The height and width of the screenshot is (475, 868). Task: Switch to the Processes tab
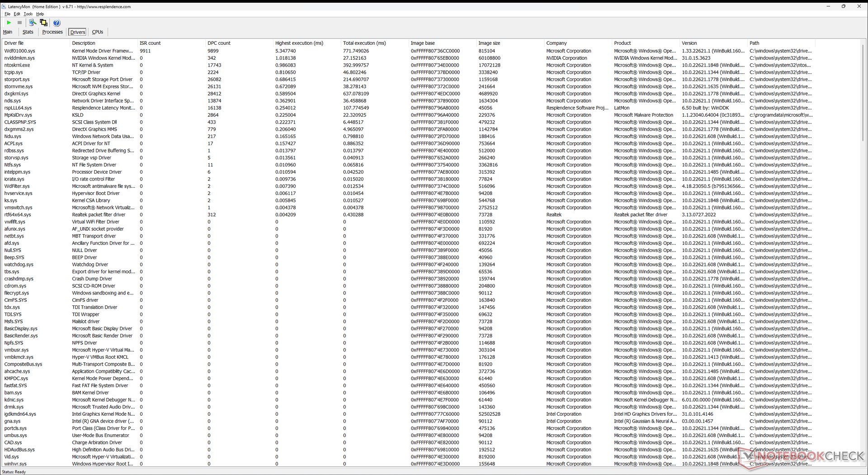tap(52, 32)
